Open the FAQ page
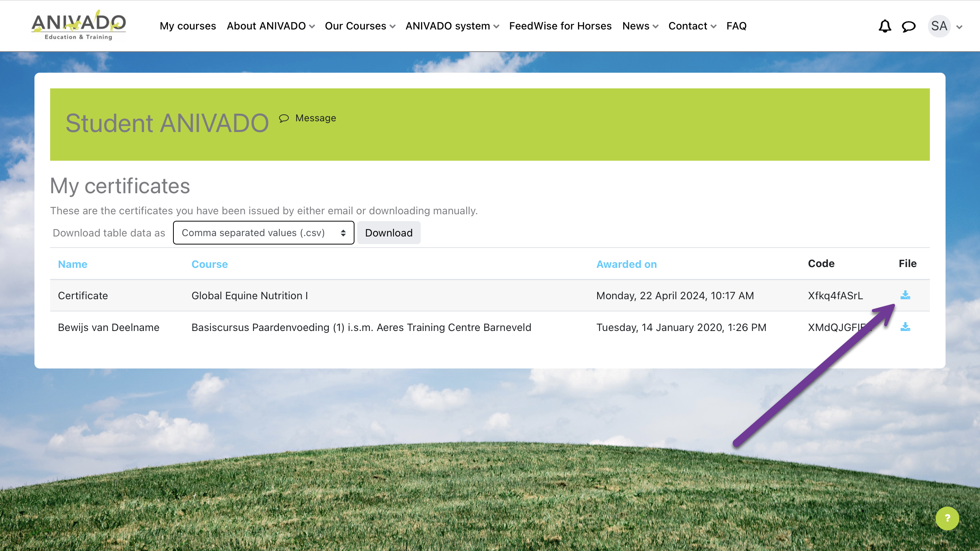Viewport: 980px width, 551px height. click(736, 26)
